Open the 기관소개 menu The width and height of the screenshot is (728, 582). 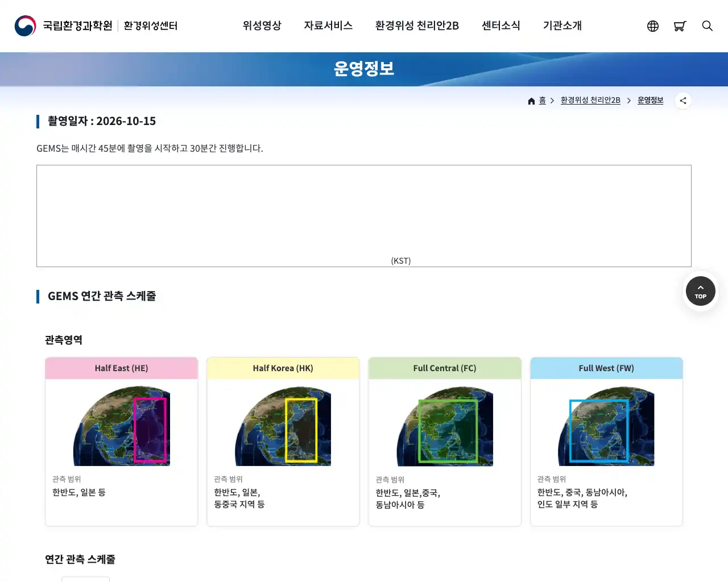click(x=562, y=26)
